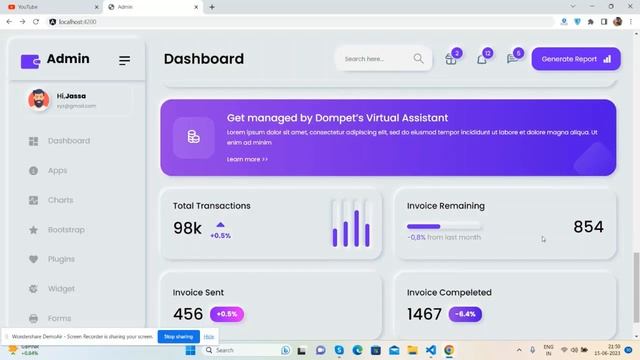640x360 pixels.
Task: Click the coins icon in the purple banner
Action: [193, 137]
